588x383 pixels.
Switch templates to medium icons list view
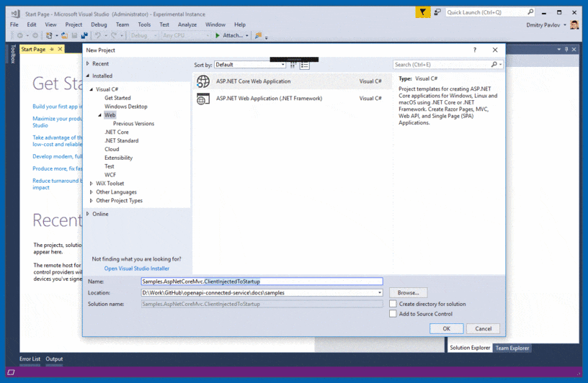tap(305, 65)
